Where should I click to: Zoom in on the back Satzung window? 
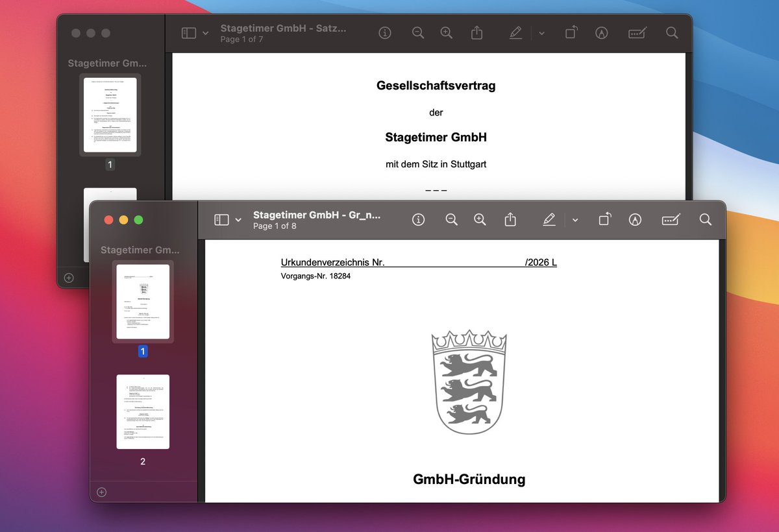pyautogui.click(x=447, y=32)
